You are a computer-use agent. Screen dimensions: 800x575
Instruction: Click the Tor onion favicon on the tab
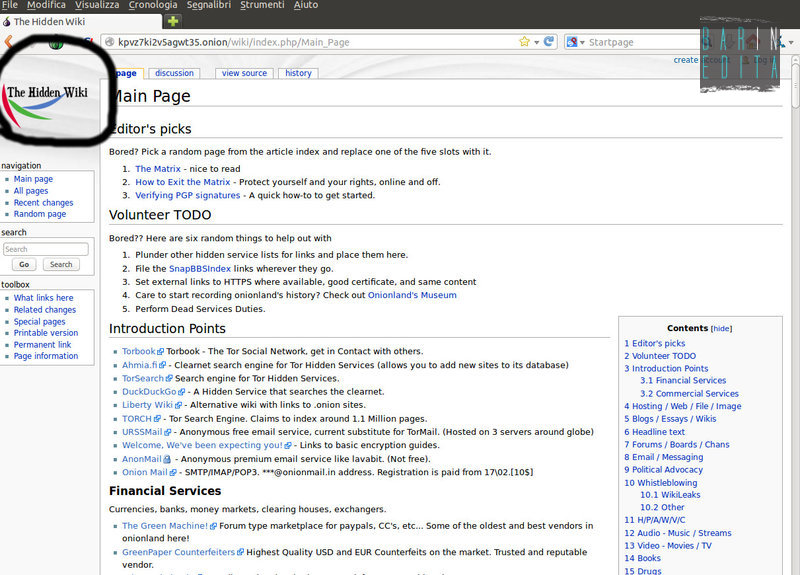pyautogui.click(x=7, y=21)
